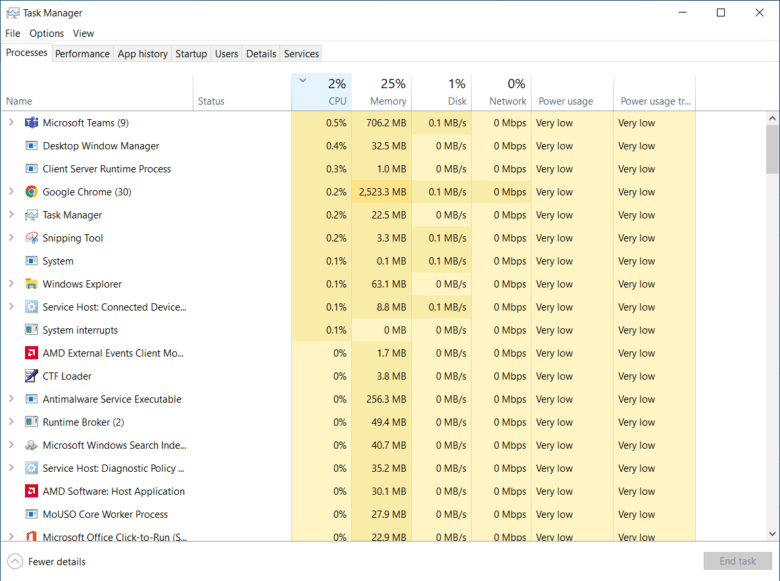Select the Google Chrome icon in list
Viewport: 780px width, 581px height.
(31, 192)
